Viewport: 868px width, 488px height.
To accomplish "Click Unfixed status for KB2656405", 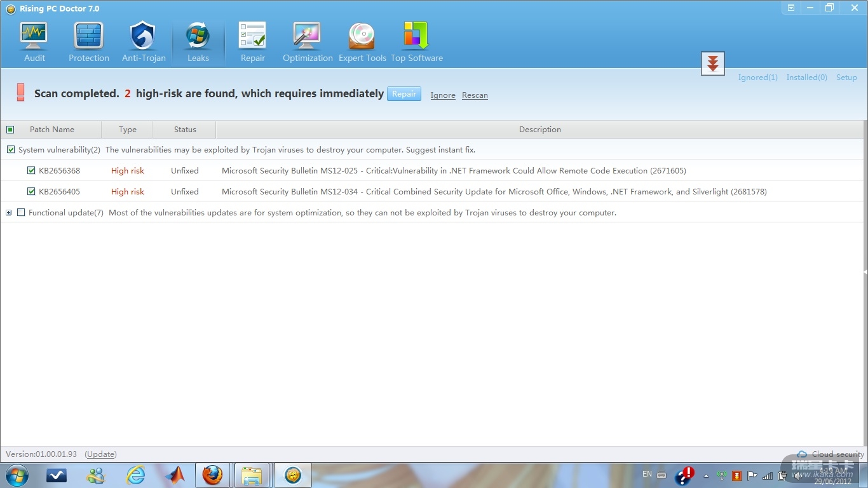I will click(185, 191).
